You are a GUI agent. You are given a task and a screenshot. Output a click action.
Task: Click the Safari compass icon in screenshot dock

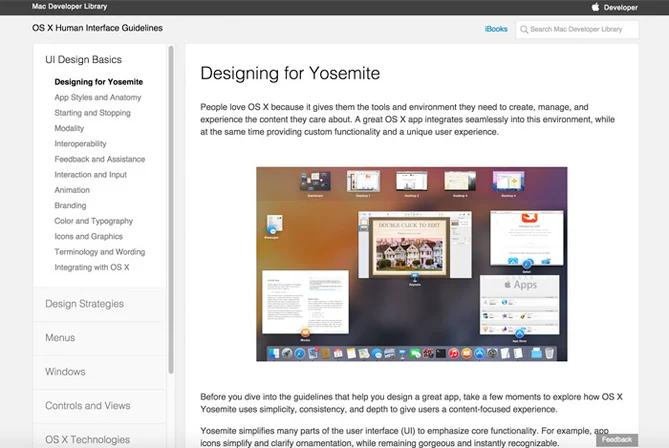(x=300, y=353)
